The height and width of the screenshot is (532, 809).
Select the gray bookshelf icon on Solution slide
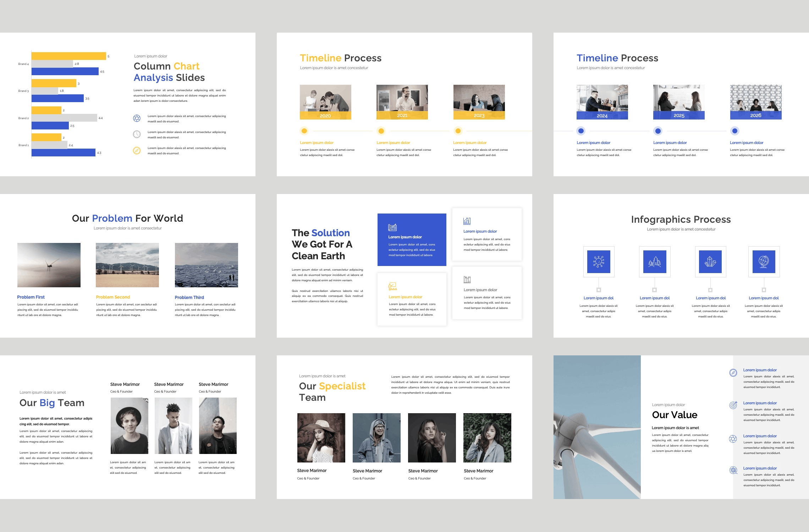[467, 279]
